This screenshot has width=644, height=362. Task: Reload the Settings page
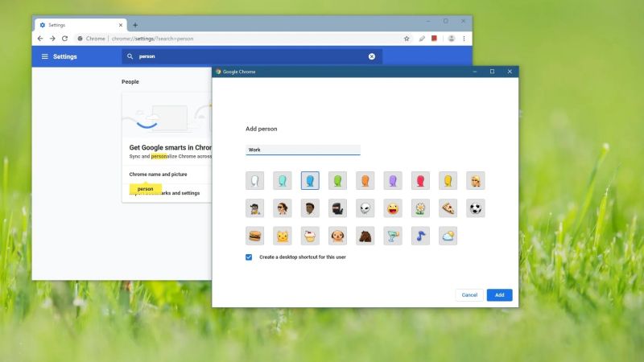[x=65, y=39]
